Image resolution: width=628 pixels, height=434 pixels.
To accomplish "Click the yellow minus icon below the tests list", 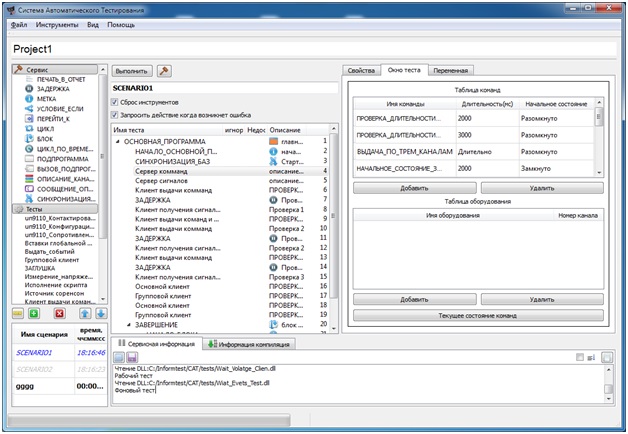I will click(x=18, y=313).
